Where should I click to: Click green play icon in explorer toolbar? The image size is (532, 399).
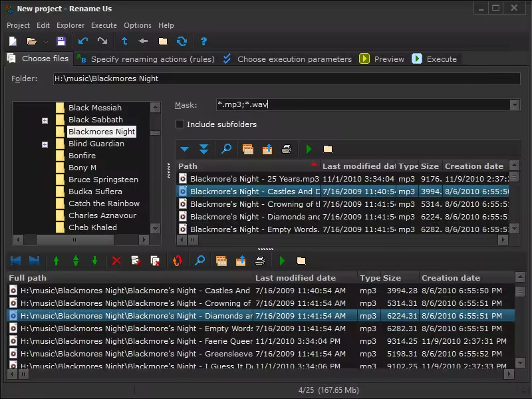[x=309, y=149]
